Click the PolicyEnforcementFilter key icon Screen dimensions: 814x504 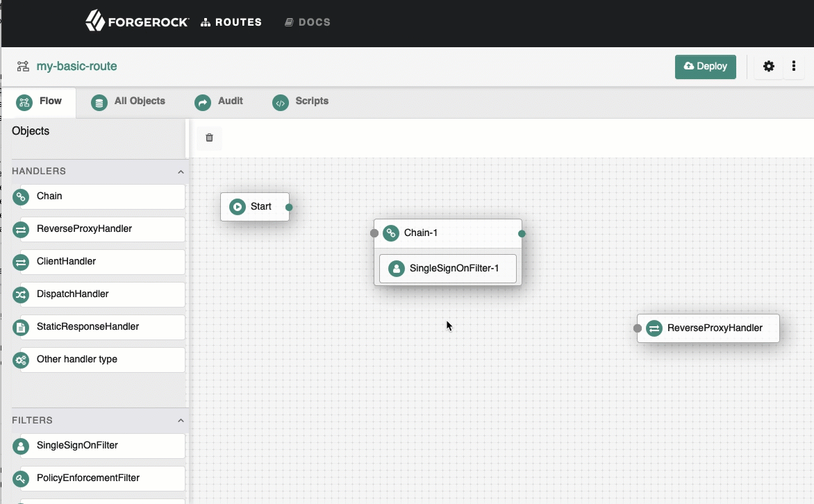pyautogui.click(x=21, y=479)
